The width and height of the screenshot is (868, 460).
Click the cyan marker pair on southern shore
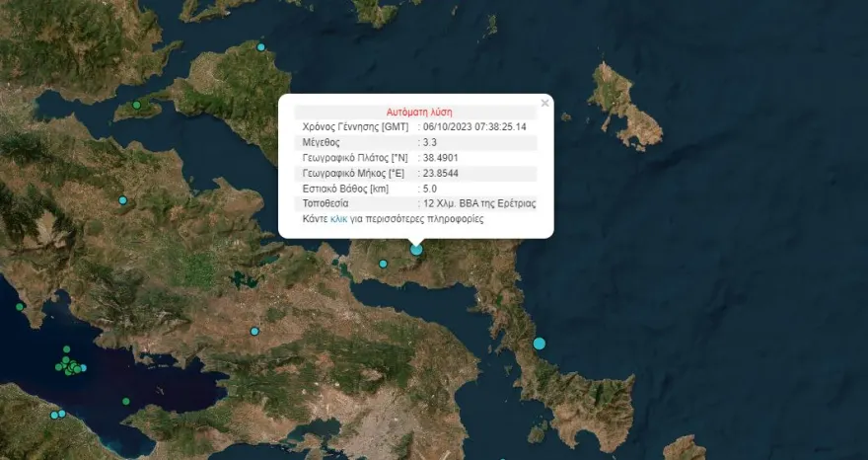click(x=57, y=415)
